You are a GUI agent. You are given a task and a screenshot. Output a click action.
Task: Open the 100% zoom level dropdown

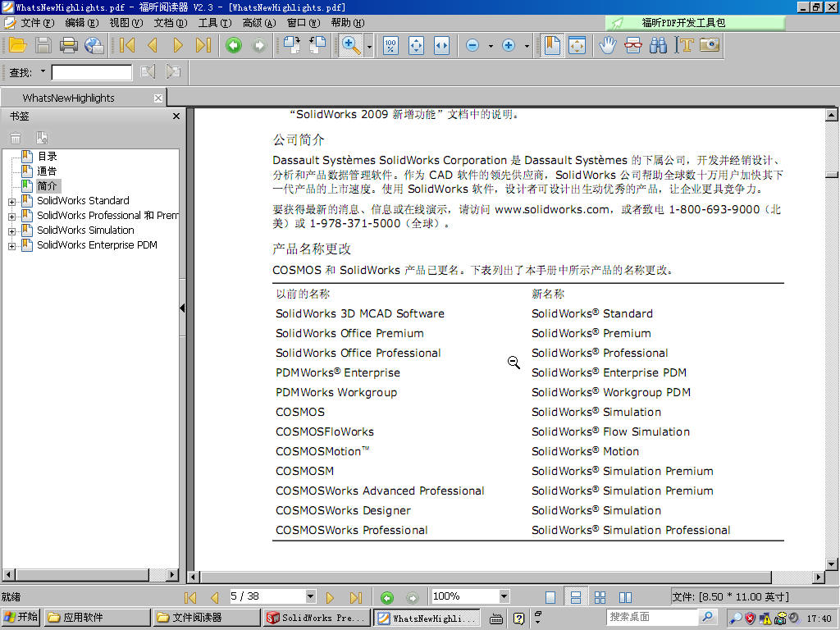[x=504, y=596]
